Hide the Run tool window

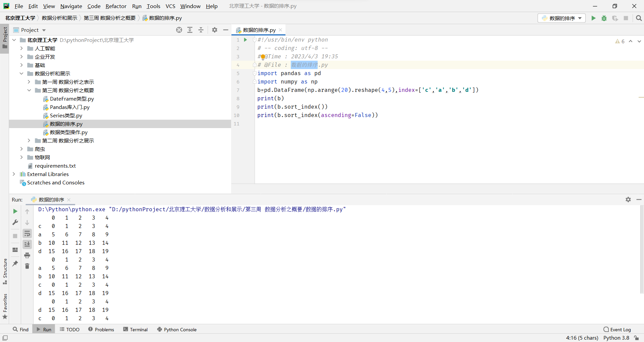click(x=639, y=199)
